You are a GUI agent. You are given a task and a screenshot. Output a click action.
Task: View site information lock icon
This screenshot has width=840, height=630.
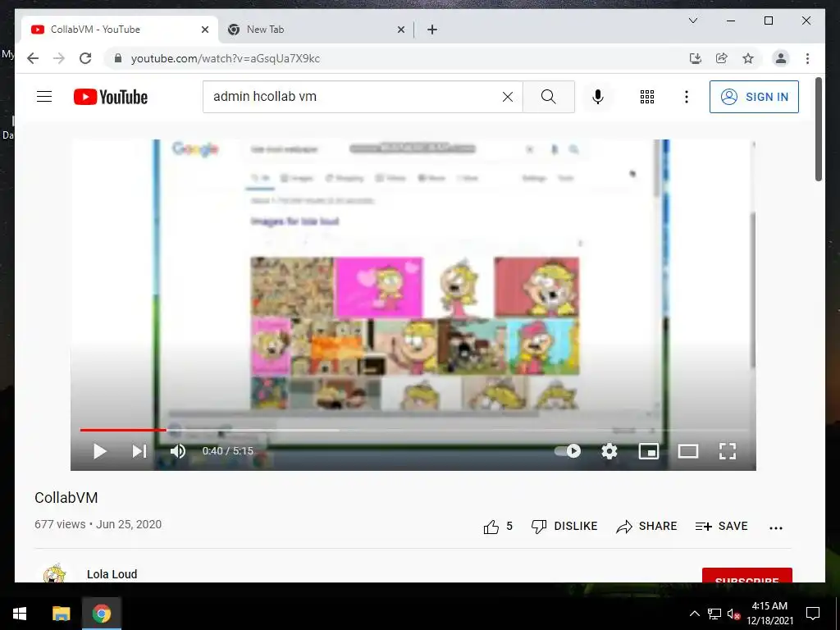coord(118,58)
